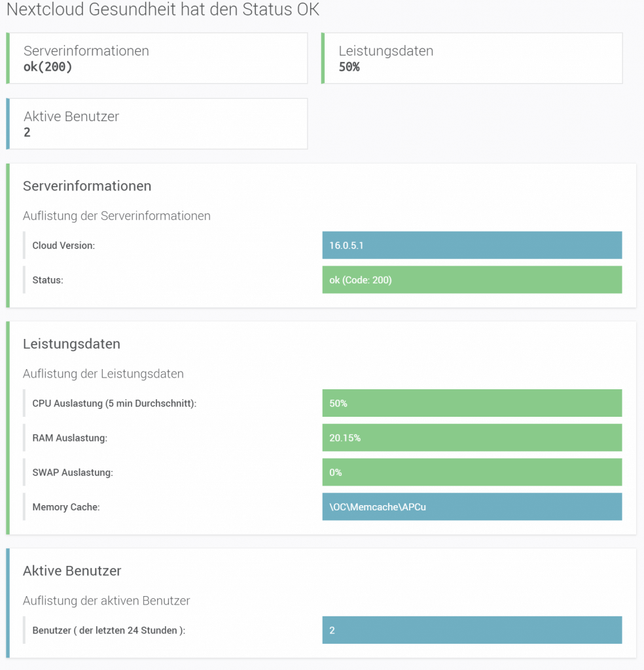644x670 pixels.
Task: Click the blue 16.0.5.1 version bar
Action: pos(472,245)
